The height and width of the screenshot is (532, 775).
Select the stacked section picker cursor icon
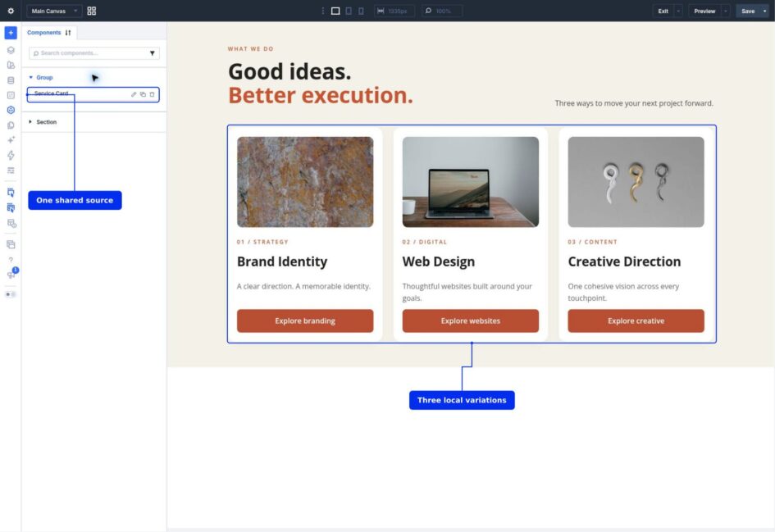[11, 208]
